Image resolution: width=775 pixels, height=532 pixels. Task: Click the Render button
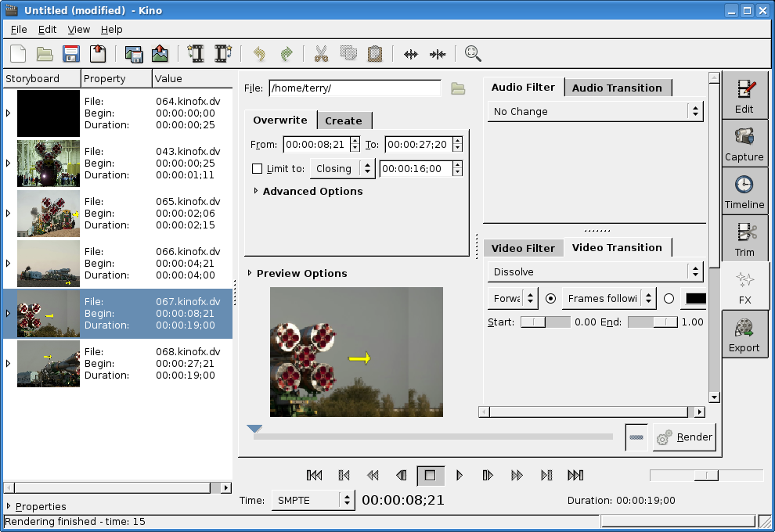click(x=685, y=437)
